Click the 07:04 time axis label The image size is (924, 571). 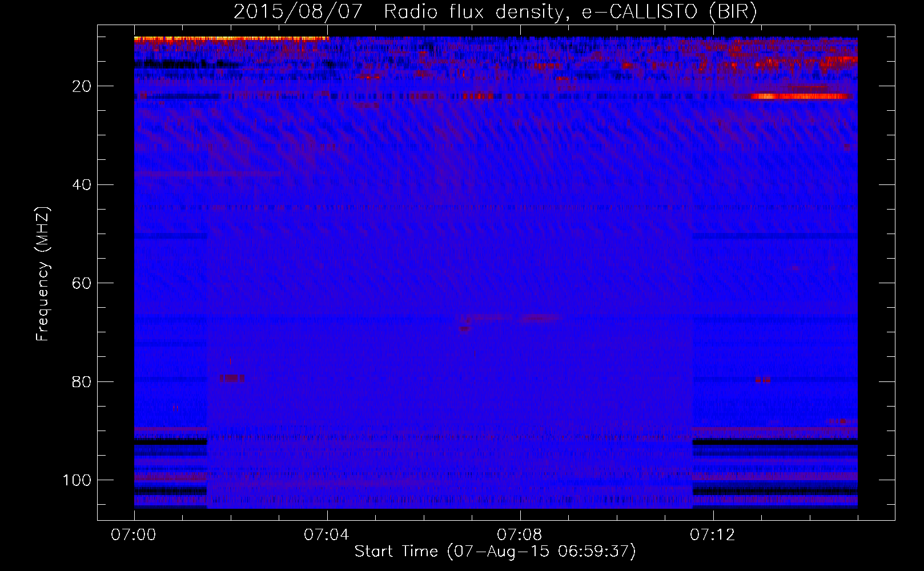click(327, 534)
